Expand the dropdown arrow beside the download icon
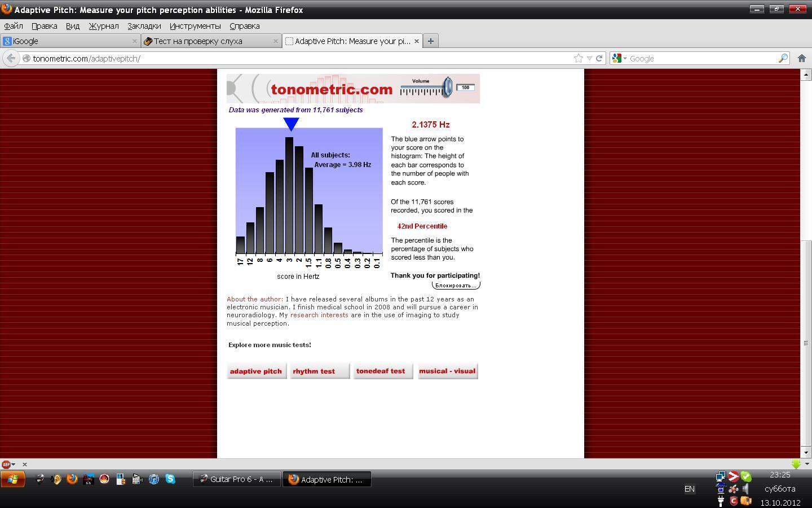 tap(807, 464)
